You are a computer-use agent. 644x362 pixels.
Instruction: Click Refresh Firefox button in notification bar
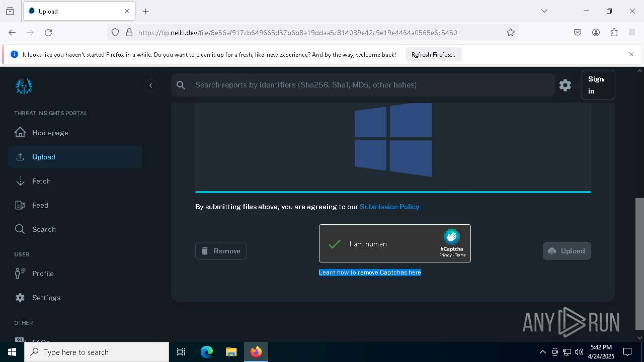click(x=433, y=55)
